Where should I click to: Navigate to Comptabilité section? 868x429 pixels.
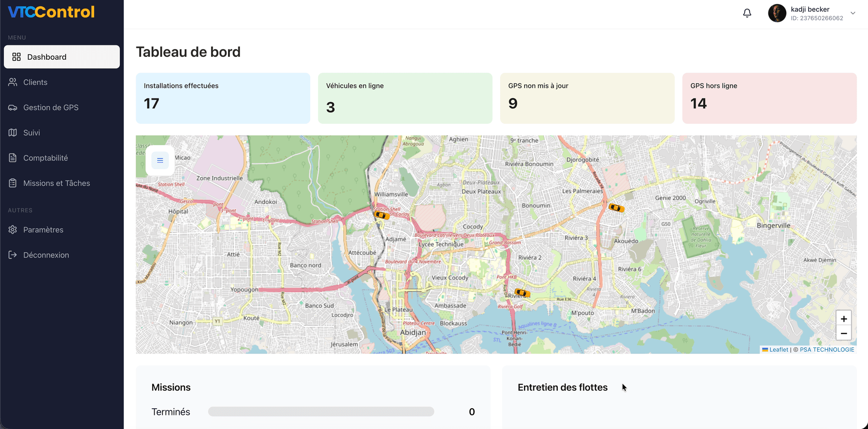coord(45,158)
